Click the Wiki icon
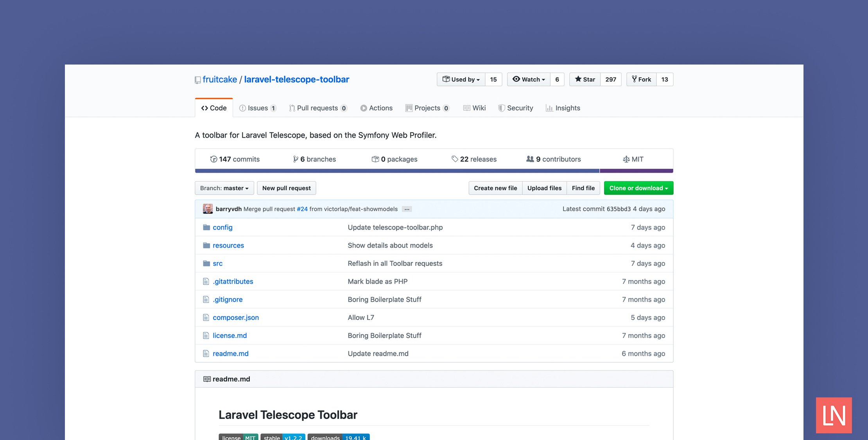 pyautogui.click(x=466, y=107)
